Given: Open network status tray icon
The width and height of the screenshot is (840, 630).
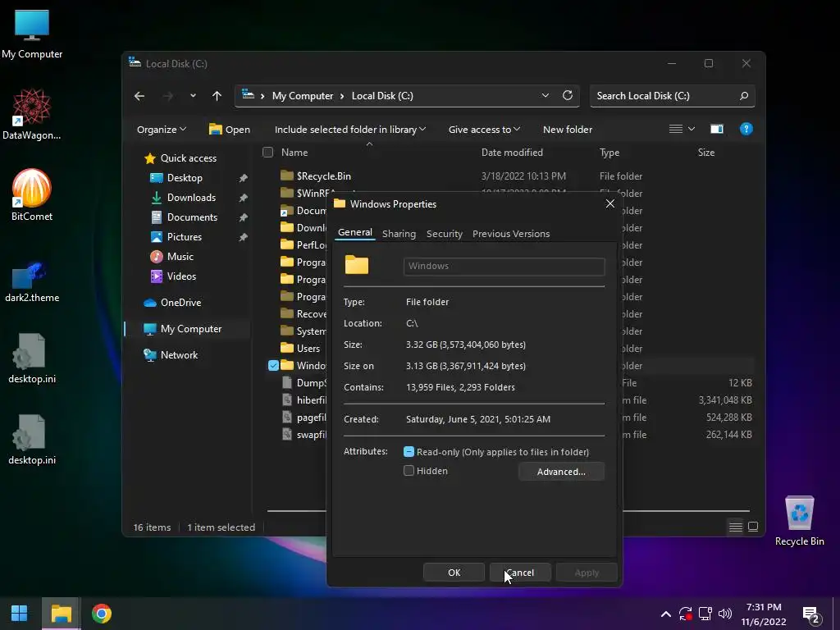Looking at the screenshot, I should tap(705, 614).
